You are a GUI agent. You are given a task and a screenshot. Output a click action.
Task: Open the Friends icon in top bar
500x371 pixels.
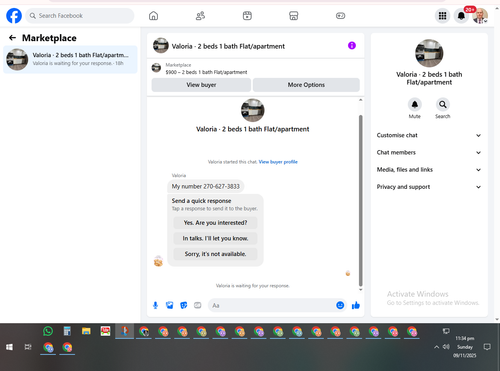click(200, 16)
